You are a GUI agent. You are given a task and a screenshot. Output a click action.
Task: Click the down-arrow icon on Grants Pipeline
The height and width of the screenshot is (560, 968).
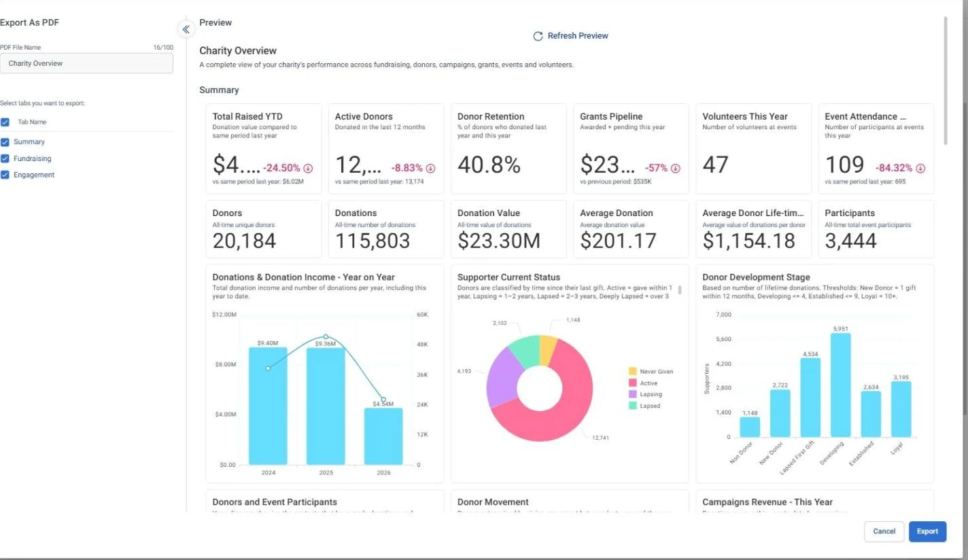(675, 168)
